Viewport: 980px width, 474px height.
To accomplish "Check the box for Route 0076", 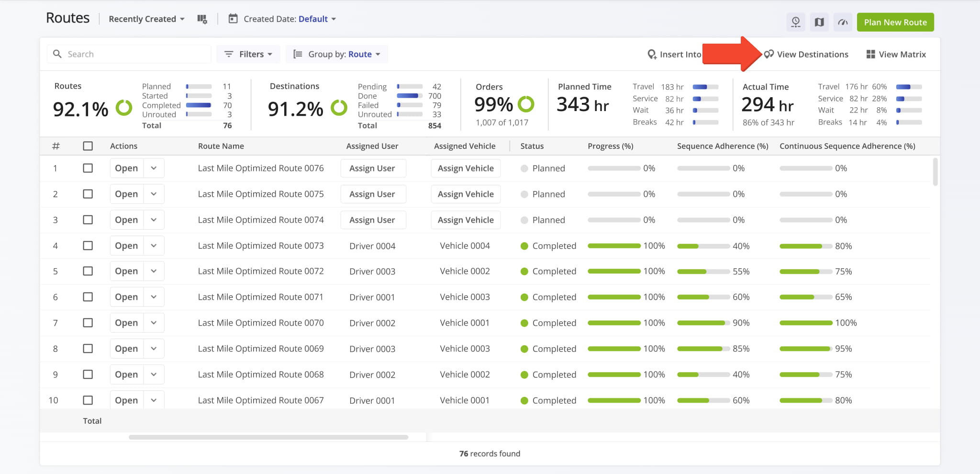I will 88,168.
